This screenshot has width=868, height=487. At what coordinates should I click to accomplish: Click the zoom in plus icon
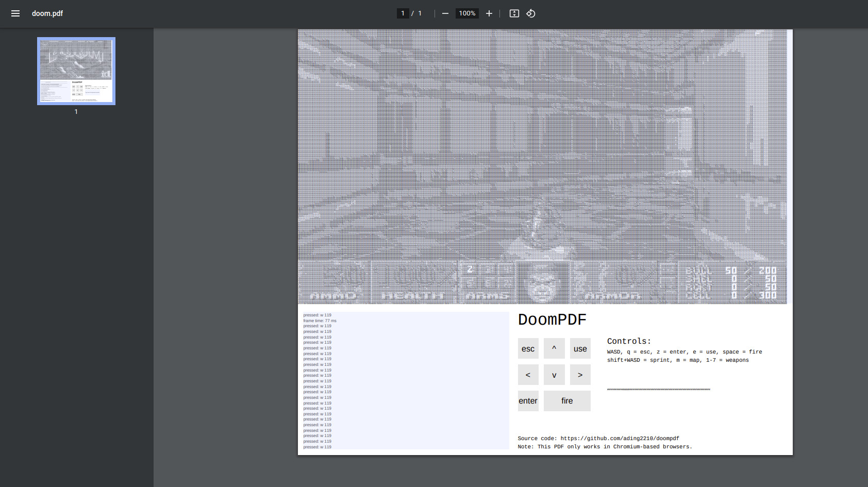pos(489,13)
